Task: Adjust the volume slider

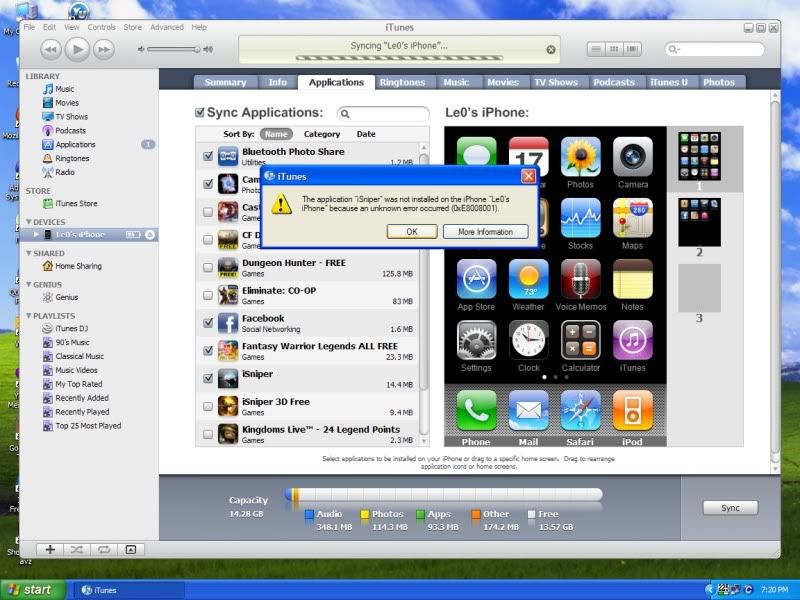Action: click(172, 49)
